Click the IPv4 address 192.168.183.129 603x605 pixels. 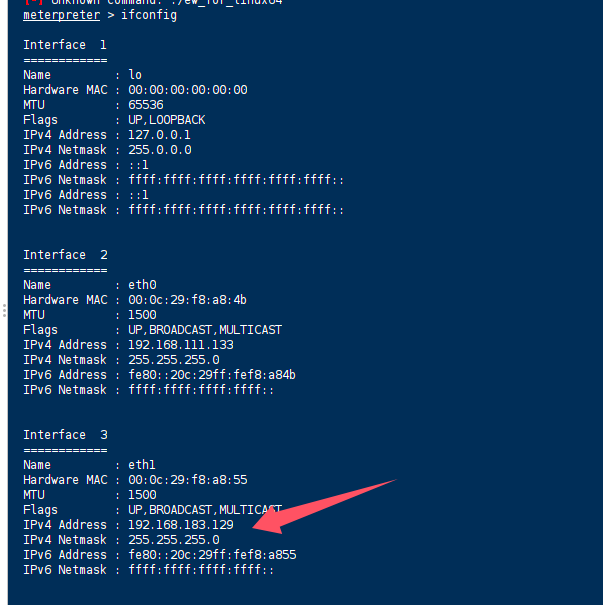pos(181,525)
